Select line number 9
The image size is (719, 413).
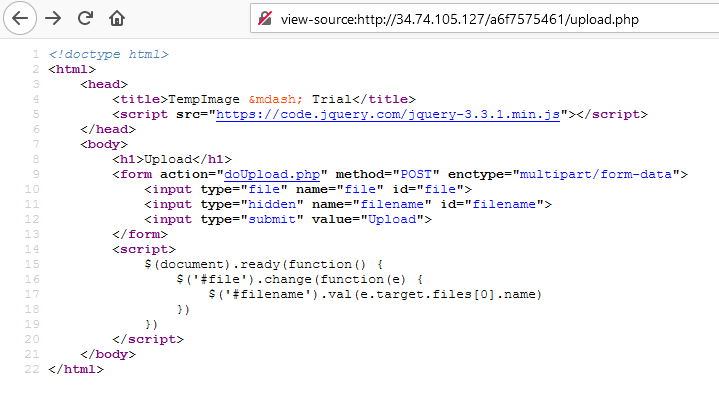click(35, 174)
